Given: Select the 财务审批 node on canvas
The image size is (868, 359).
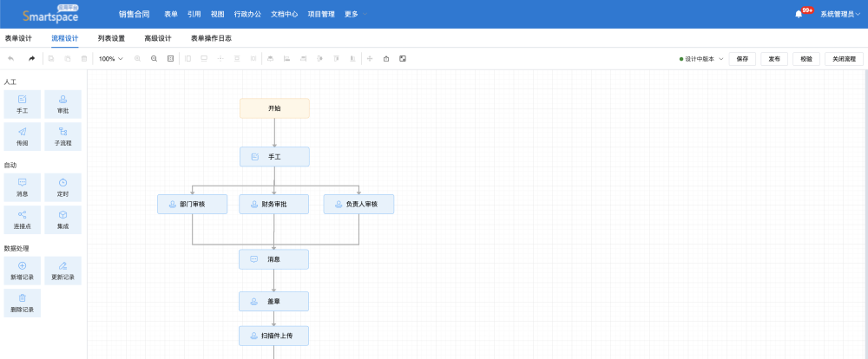Looking at the screenshot, I should pyautogui.click(x=273, y=205).
